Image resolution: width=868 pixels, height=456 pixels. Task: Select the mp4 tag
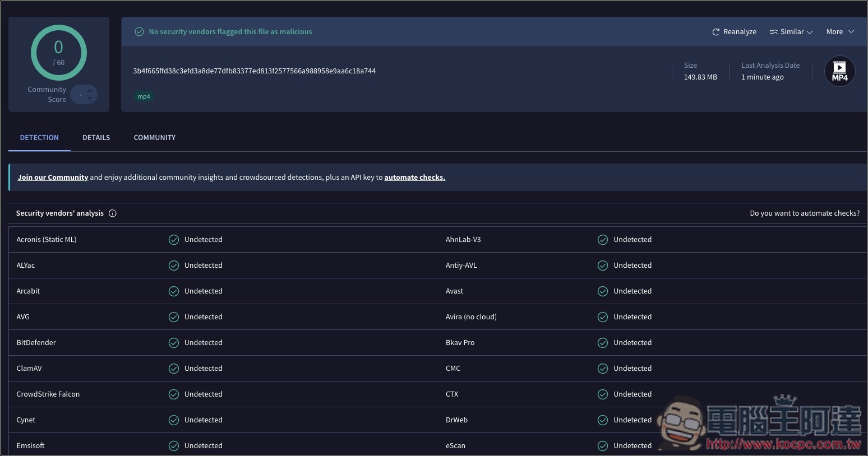click(144, 97)
